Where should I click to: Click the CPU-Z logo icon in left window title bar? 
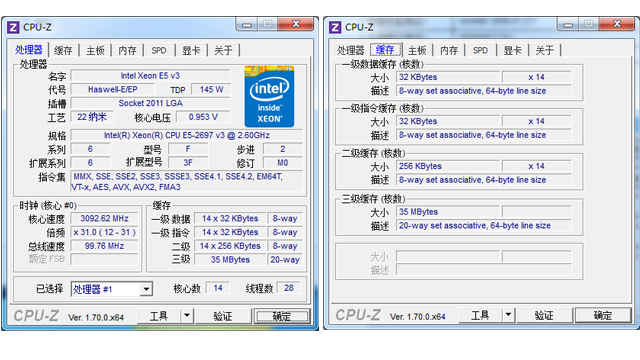(13, 27)
